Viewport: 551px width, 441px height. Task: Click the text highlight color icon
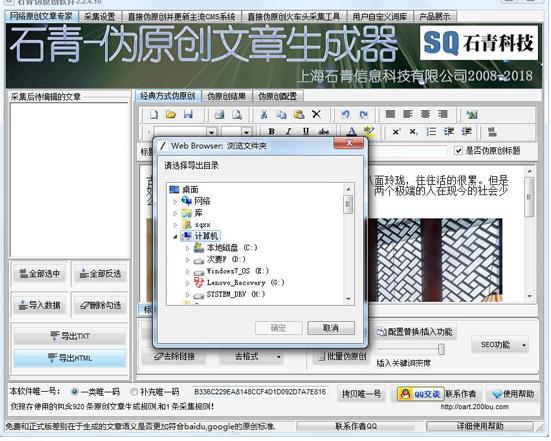(369, 131)
